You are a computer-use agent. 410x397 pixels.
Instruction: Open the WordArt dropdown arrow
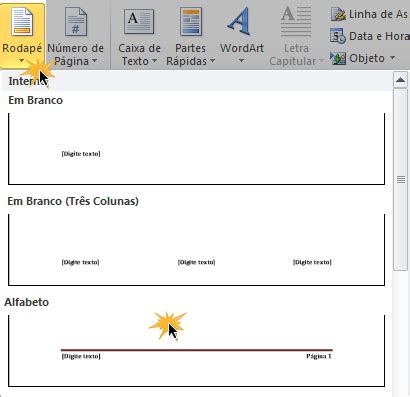242,61
